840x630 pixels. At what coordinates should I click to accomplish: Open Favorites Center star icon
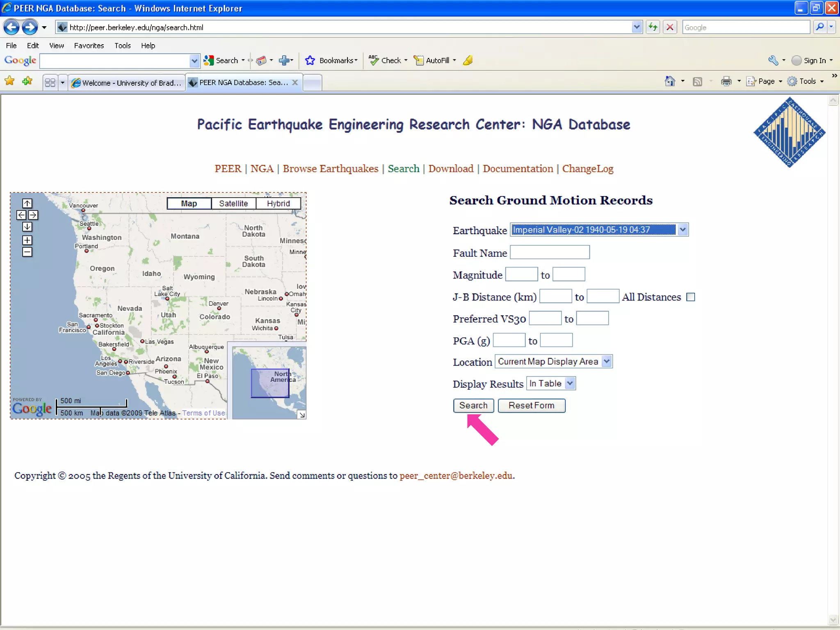coord(10,81)
